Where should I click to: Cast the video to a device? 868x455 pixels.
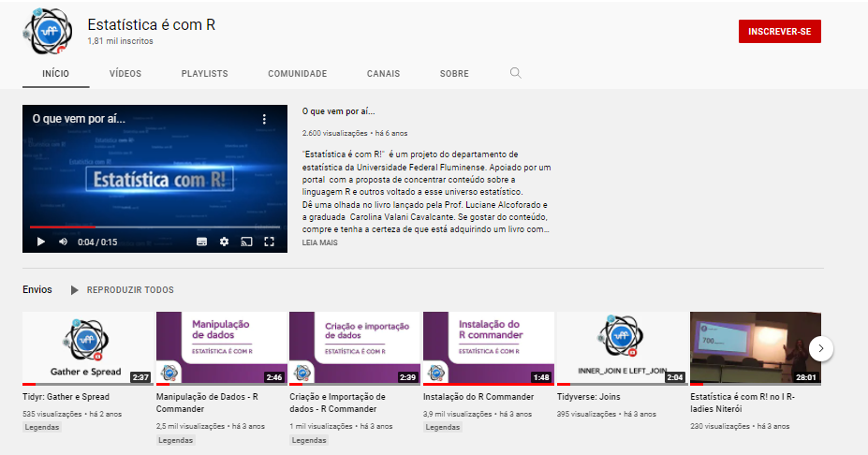246,242
